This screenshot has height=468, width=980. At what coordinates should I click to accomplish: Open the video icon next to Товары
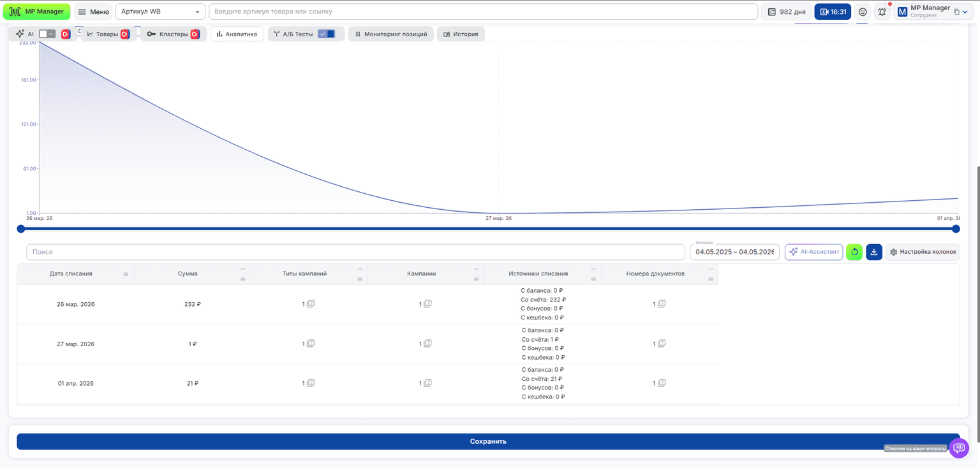(125, 34)
